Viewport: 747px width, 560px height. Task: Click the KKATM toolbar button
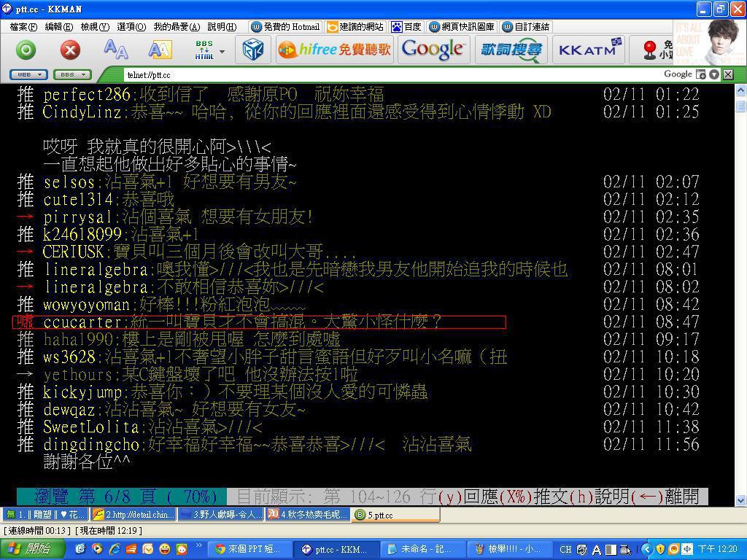(x=589, y=50)
